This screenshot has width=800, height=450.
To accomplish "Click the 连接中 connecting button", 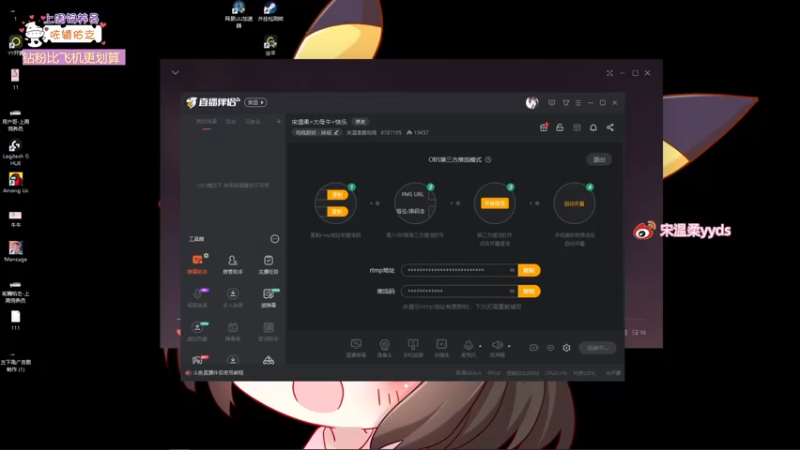I will [x=597, y=348].
